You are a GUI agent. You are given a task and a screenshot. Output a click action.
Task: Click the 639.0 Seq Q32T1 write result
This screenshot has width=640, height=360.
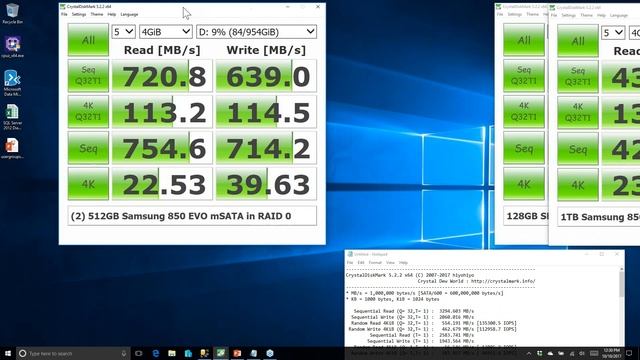(x=266, y=76)
